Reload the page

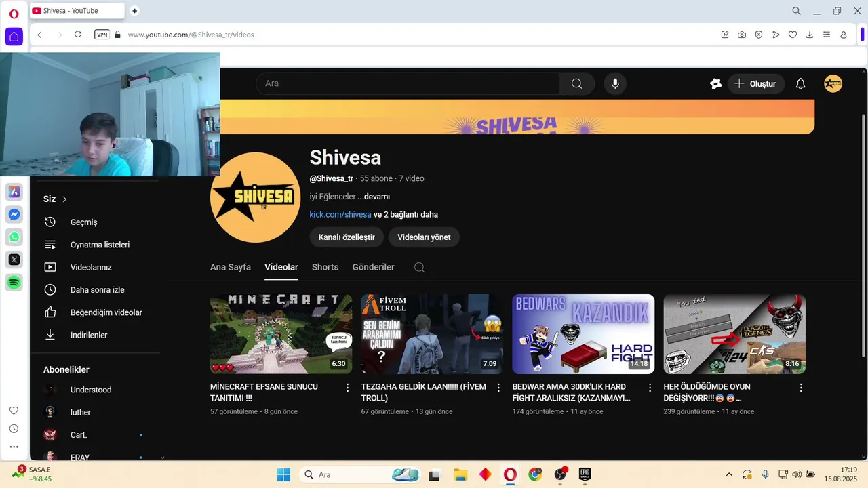tap(78, 35)
